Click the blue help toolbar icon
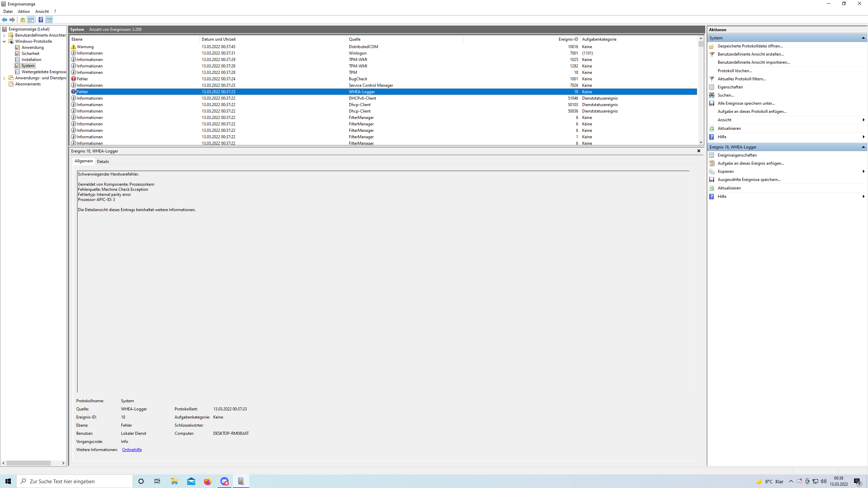The height and width of the screenshot is (488, 868). (x=41, y=20)
